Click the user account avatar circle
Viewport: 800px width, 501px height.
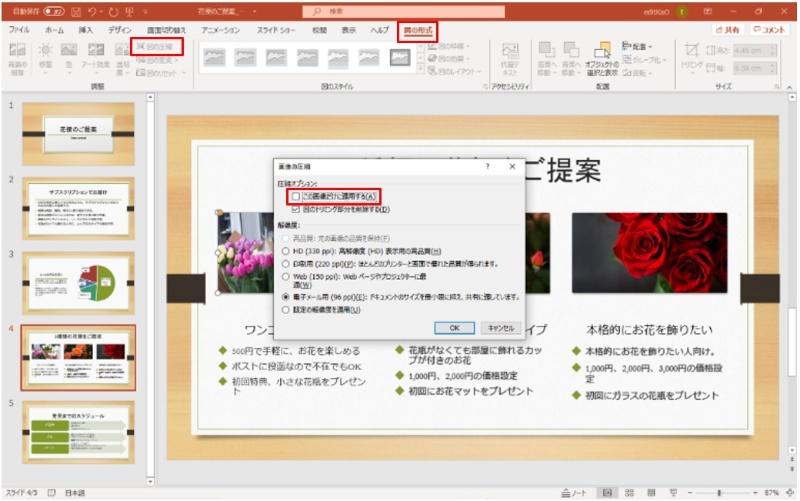682,12
